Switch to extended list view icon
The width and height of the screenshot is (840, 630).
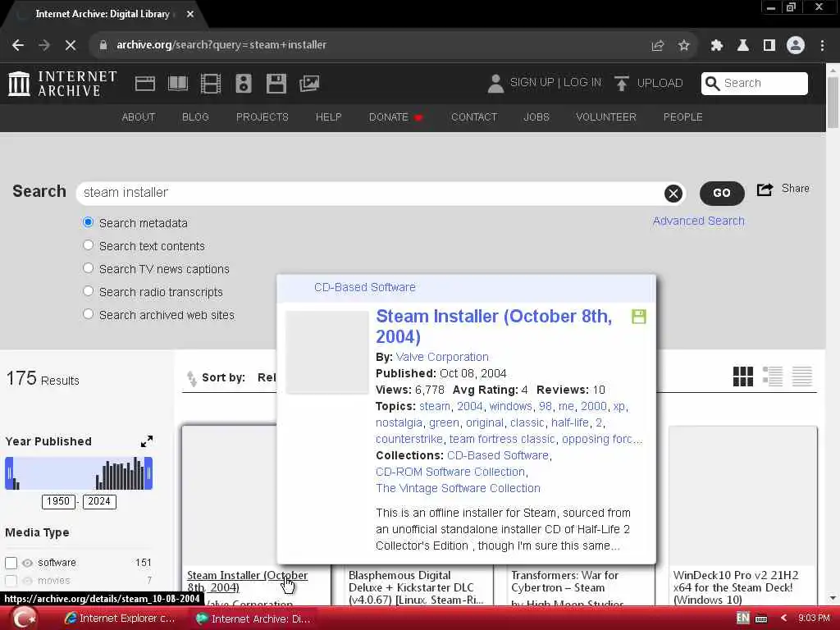[773, 377]
